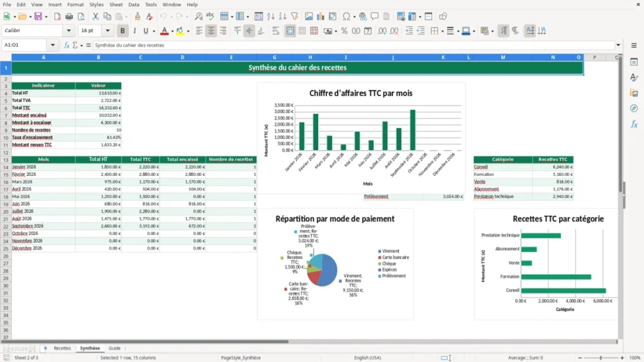This screenshot has height=362, width=644.
Task: Click the Function Wizard fx icon
Action: click(x=67, y=45)
